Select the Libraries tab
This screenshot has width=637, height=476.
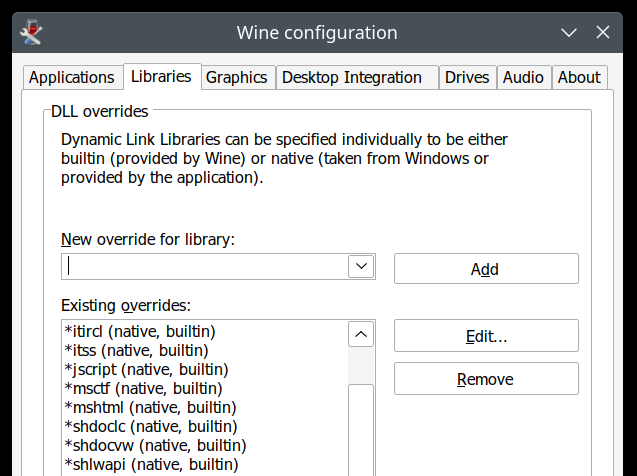161,77
